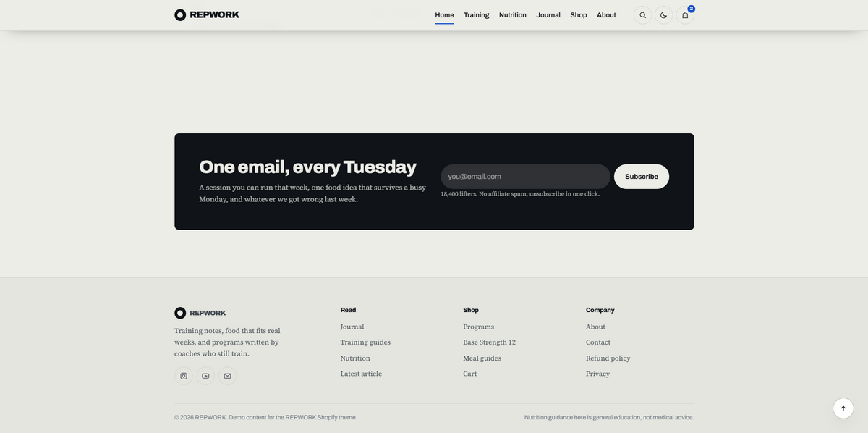Open the Latest article footer link
The image size is (868, 433).
pos(361,374)
